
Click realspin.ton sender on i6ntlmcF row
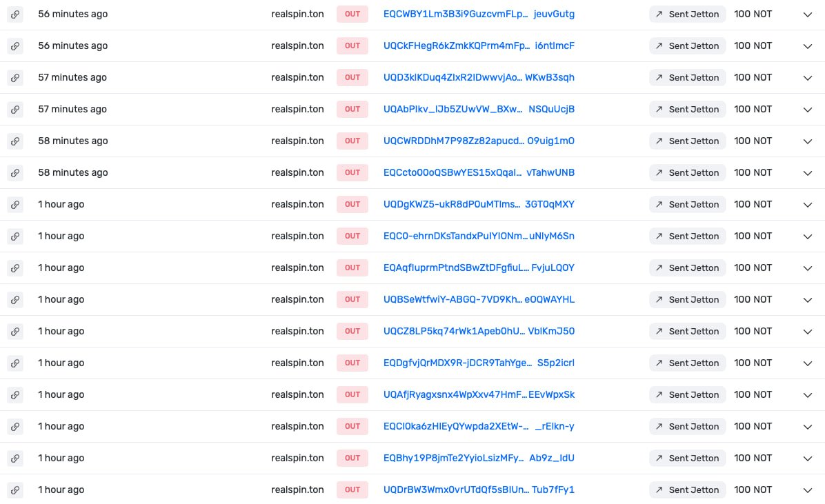tap(297, 46)
